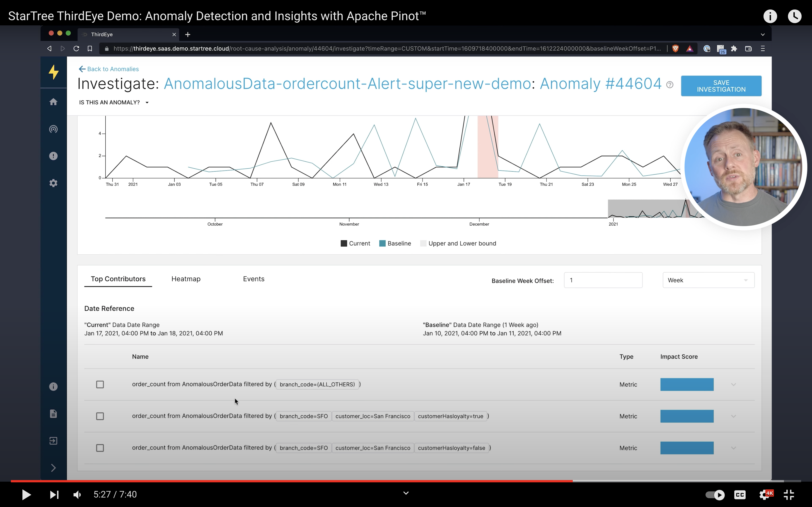
Task: Click the alert/warning circle icon
Action: 53,156
